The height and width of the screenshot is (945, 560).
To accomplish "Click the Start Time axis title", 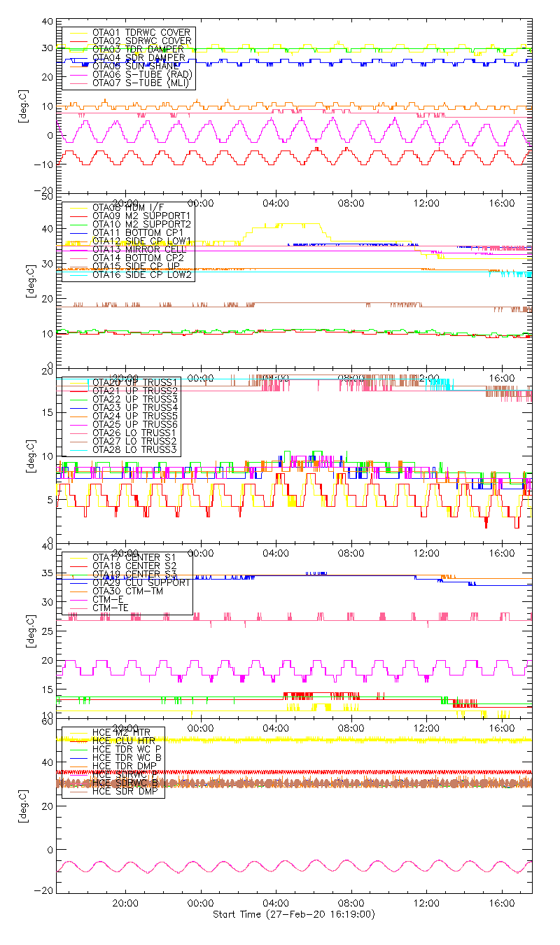I will (x=294, y=914).
